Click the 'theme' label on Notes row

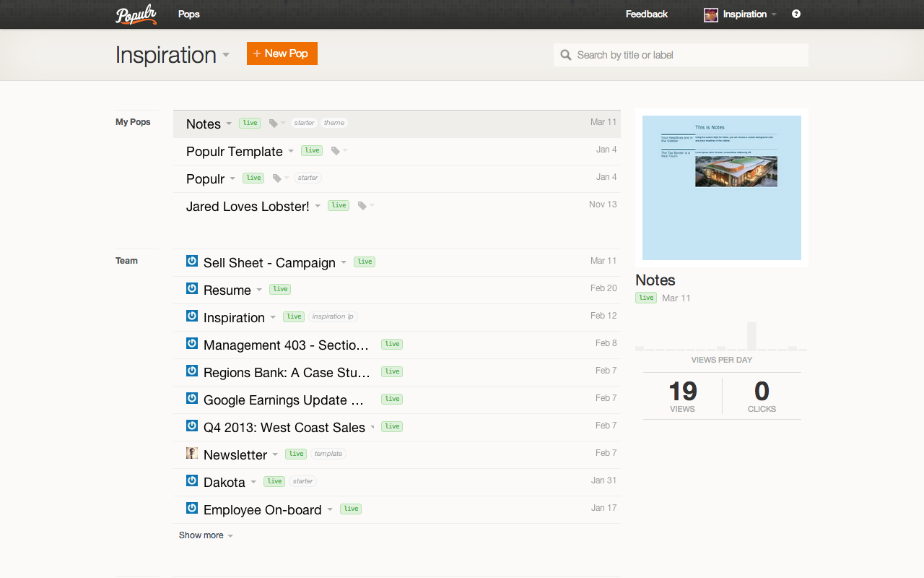click(x=334, y=123)
